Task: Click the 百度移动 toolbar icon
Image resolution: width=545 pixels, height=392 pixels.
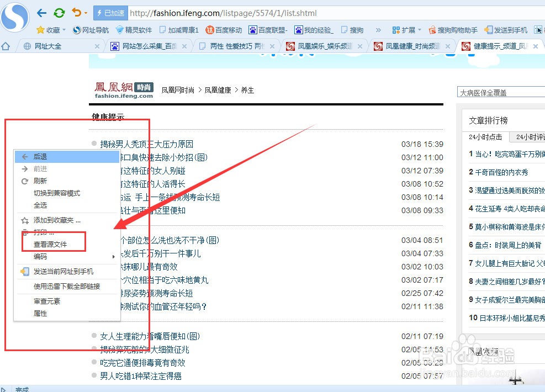Action: pos(223,29)
